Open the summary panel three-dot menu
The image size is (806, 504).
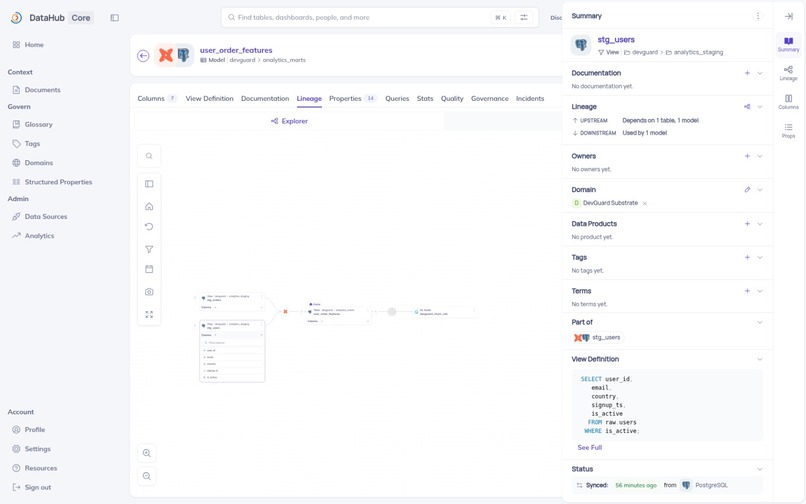(758, 16)
